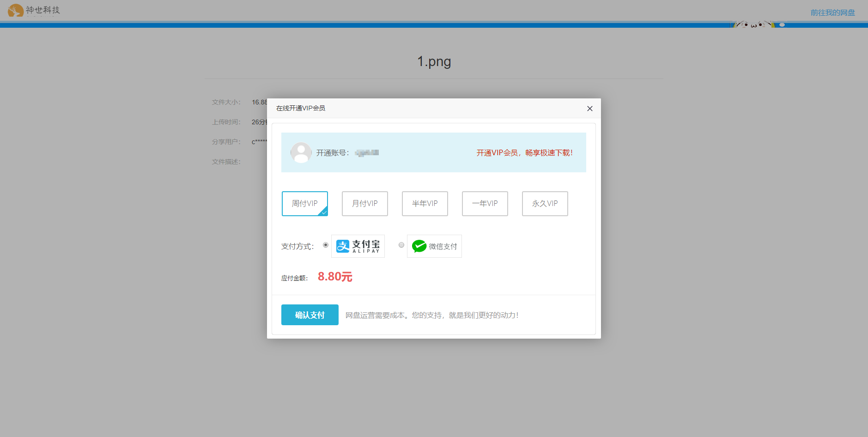Click the 1.png file title
The height and width of the screenshot is (437, 868).
tap(434, 61)
